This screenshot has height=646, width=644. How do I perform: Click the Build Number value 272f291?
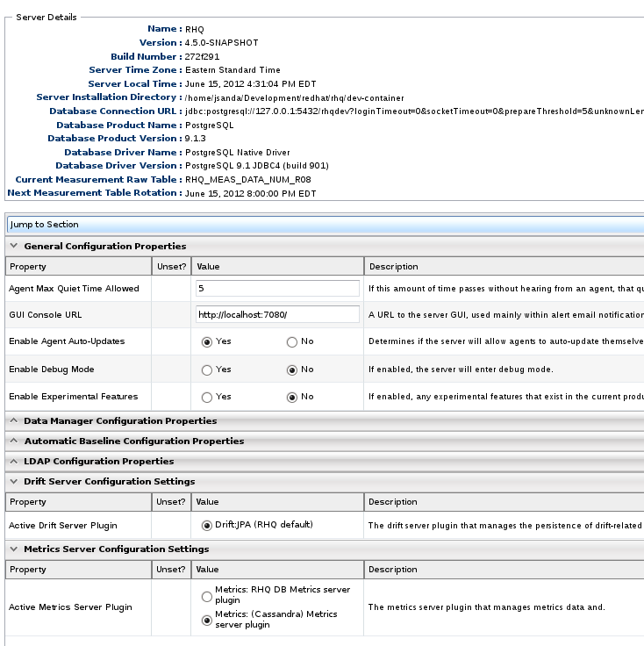pos(202,56)
